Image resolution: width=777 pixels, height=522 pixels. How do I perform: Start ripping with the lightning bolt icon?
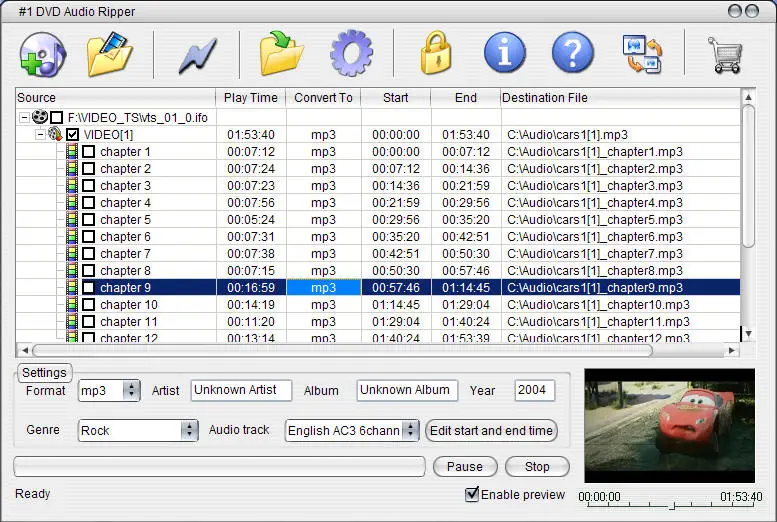(197, 56)
